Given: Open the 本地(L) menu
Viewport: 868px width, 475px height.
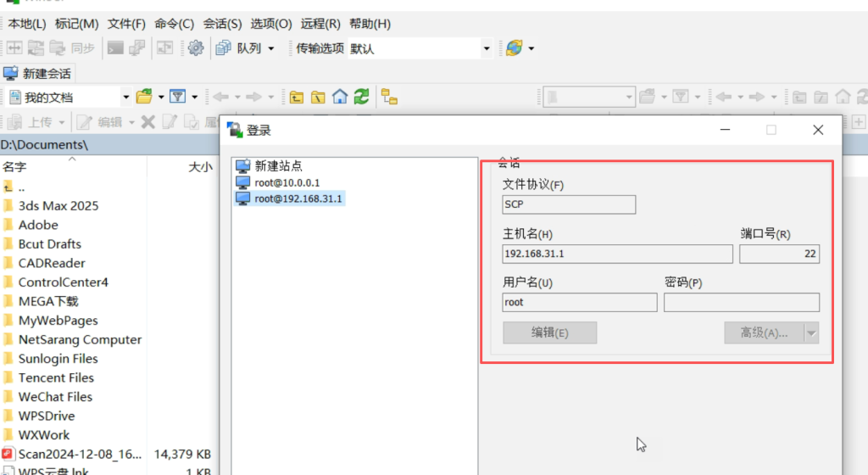Looking at the screenshot, I should (x=27, y=24).
